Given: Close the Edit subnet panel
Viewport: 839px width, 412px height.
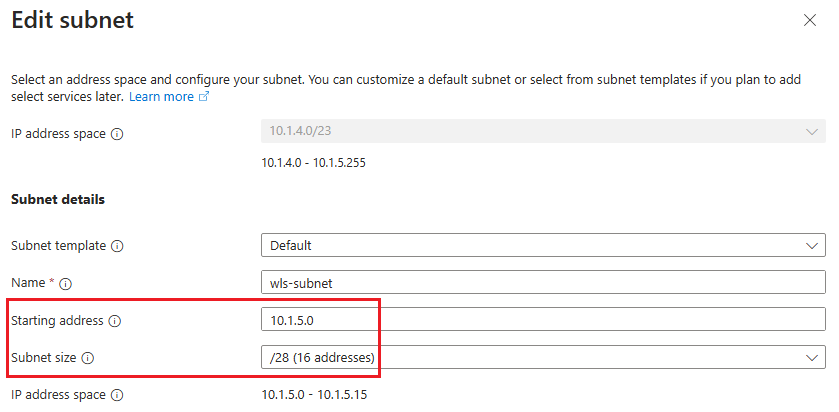Looking at the screenshot, I should 809,20.
